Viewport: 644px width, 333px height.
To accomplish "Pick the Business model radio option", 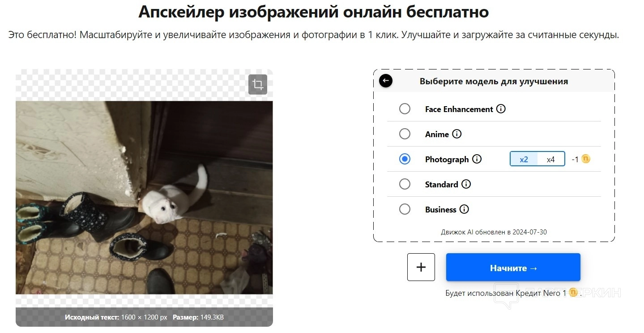I will [x=405, y=209].
